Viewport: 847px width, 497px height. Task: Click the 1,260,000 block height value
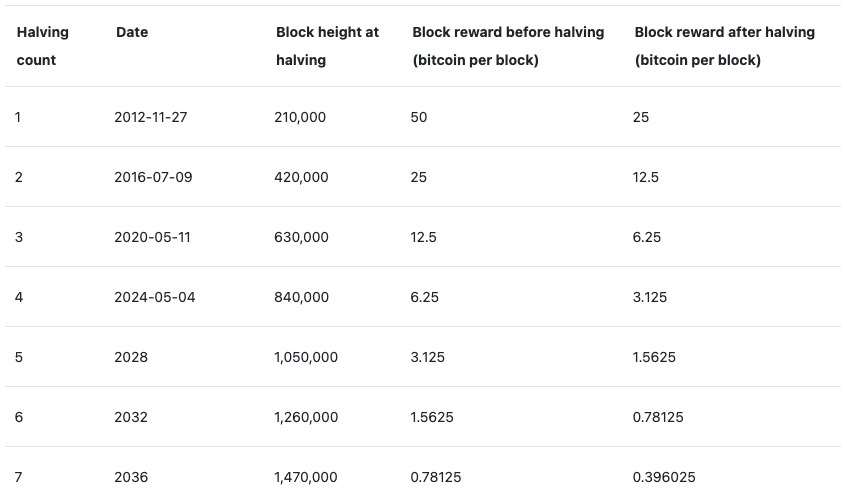click(x=306, y=417)
